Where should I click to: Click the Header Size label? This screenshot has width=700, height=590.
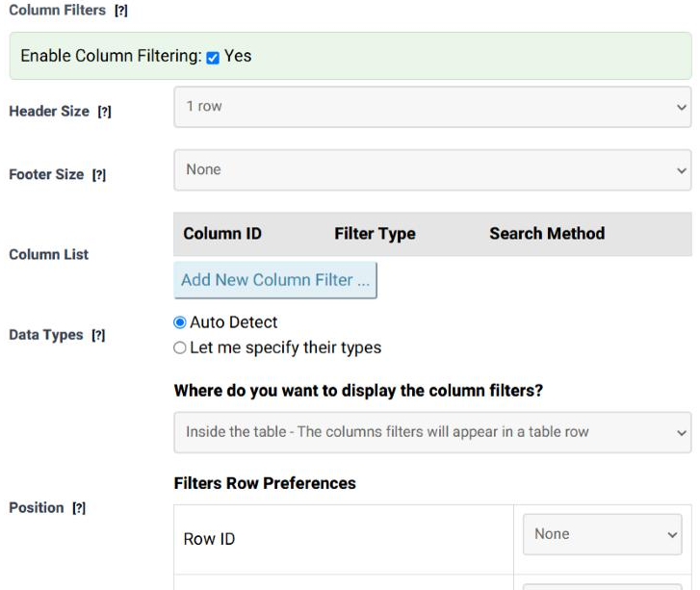pyautogui.click(x=49, y=111)
